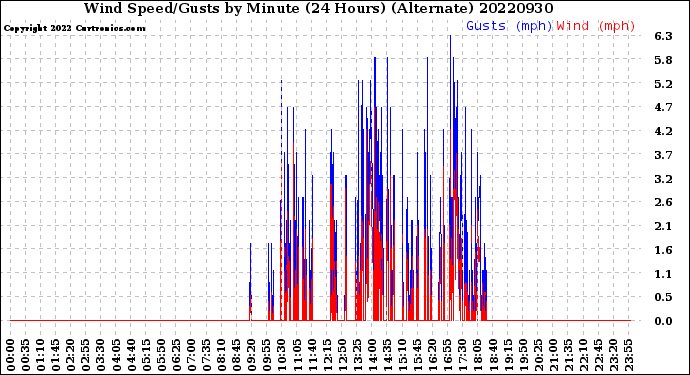Click the 01:45 time label
This screenshot has width=690, height=375.
(56, 355)
